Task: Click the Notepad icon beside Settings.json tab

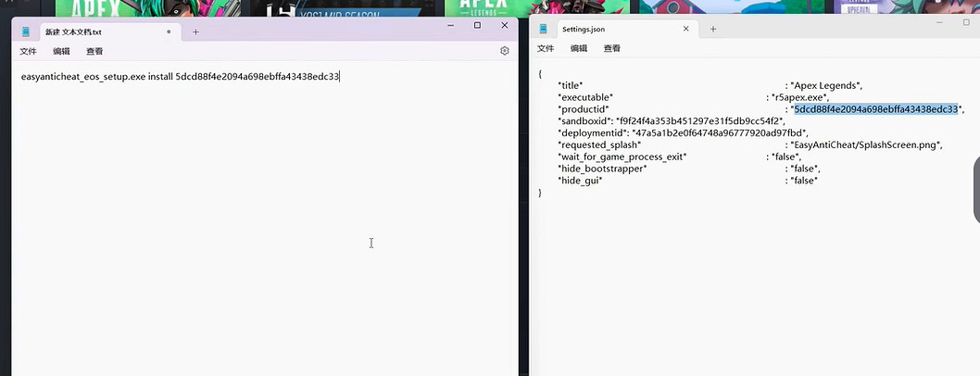Action: (543, 29)
